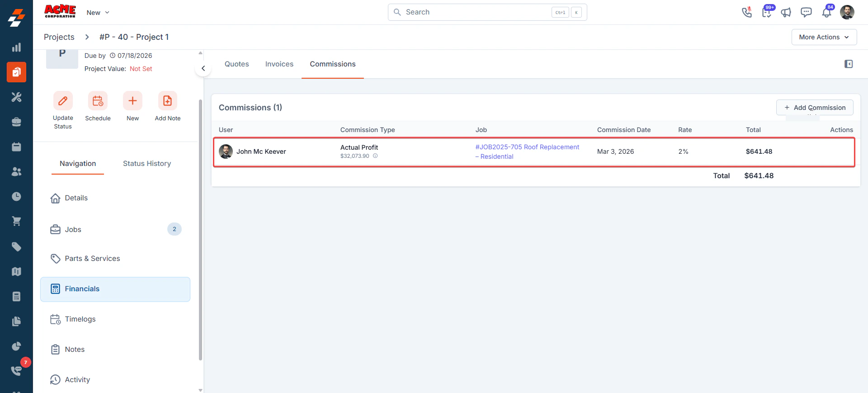Screen dimensions: 868x393
Task: Click the app logo at top of sidebar
Action: [x=16, y=18]
